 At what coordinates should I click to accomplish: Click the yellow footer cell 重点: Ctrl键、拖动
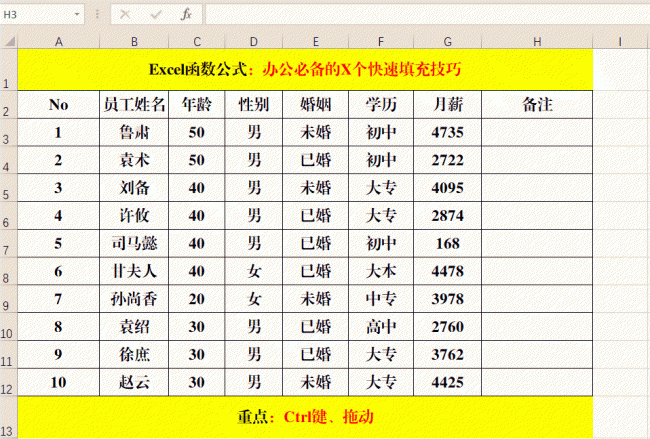(305, 417)
